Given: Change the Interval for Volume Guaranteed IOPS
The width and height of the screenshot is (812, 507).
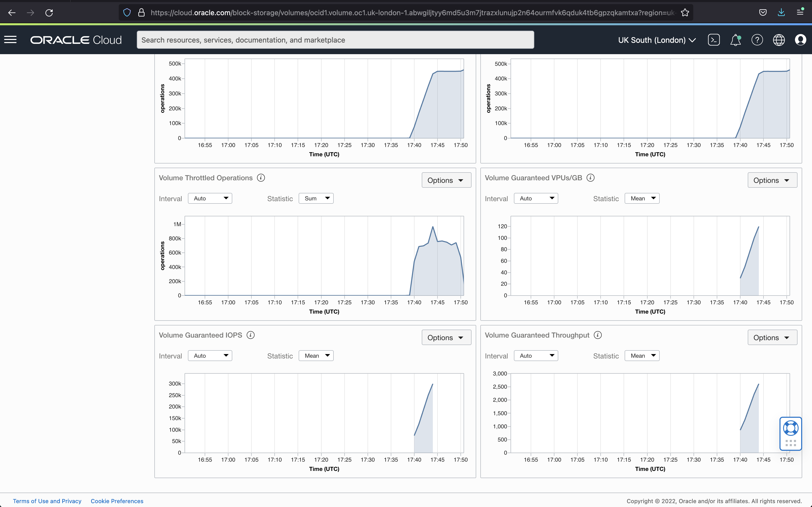Looking at the screenshot, I should [x=210, y=355].
